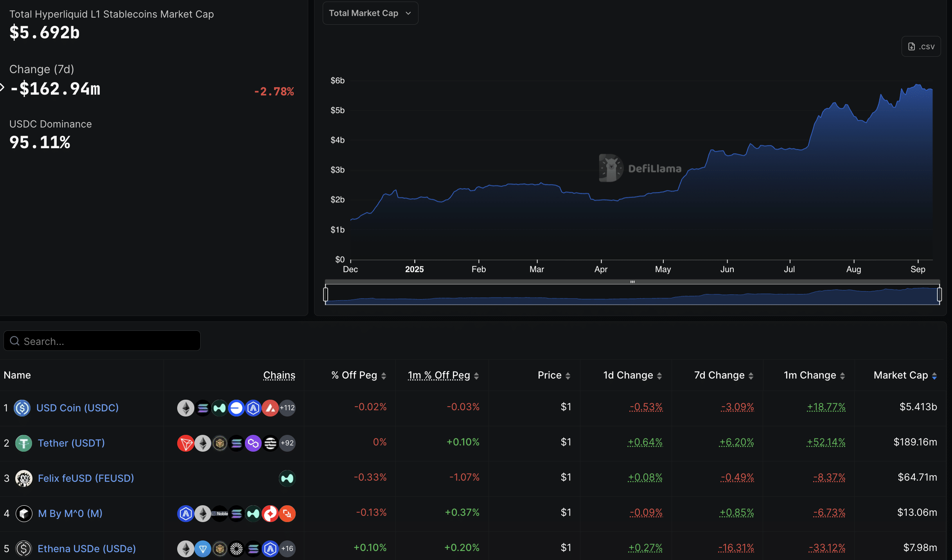Download chart data via the .csv button

click(x=921, y=46)
